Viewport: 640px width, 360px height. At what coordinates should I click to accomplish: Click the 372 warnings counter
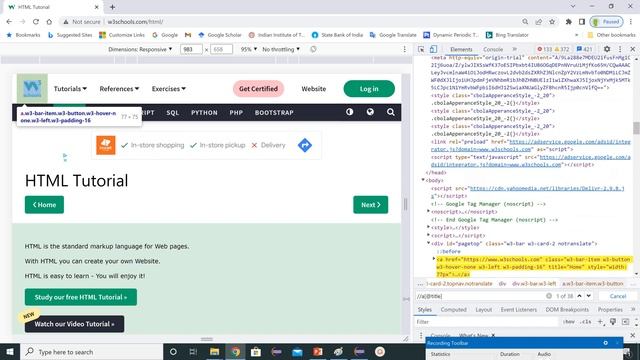(x=562, y=49)
